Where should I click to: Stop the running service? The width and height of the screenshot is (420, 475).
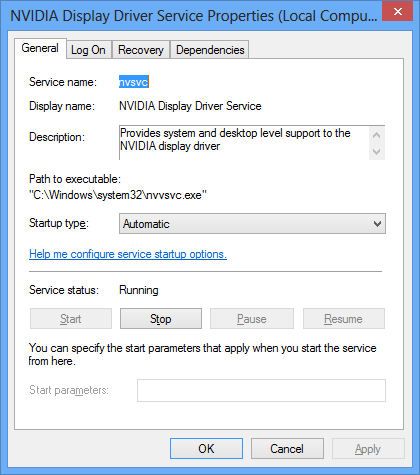tap(161, 319)
